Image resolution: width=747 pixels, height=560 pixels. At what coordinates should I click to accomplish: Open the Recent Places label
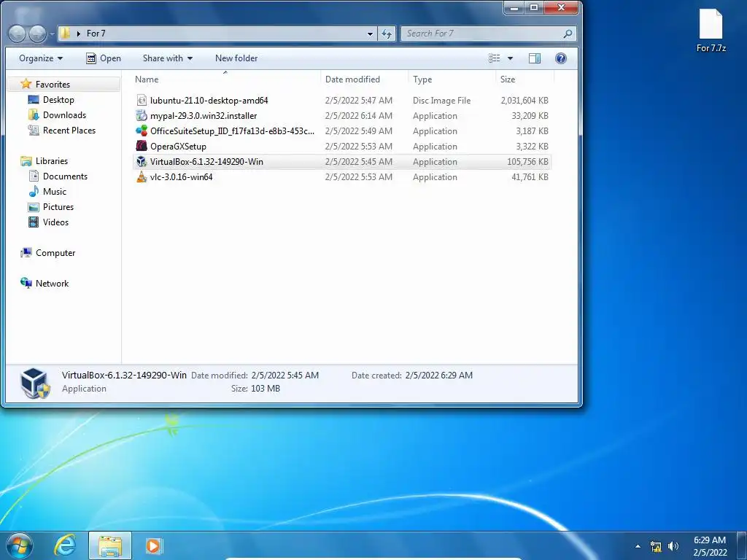tap(69, 130)
